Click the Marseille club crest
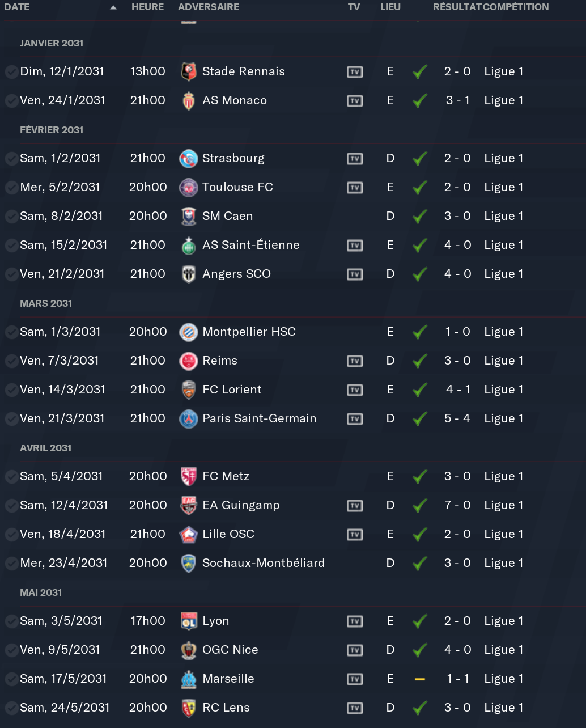 point(188,679)
